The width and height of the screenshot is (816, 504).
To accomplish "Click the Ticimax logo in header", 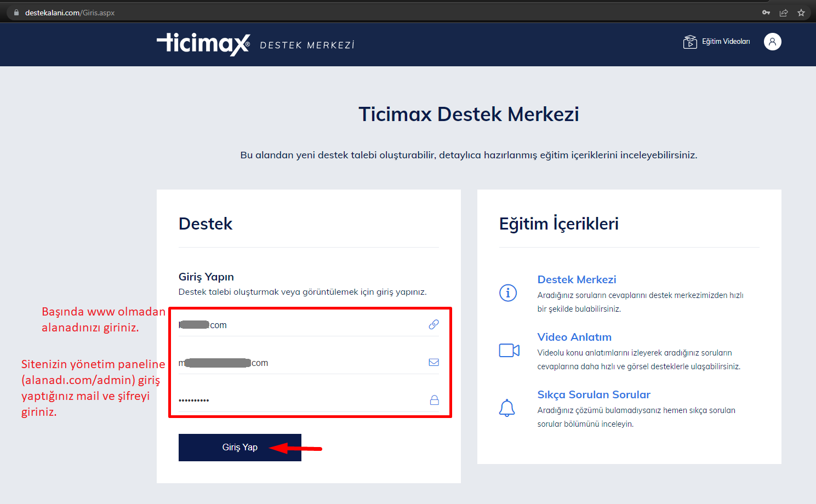I will pyautogui.click(x=203, y=44).
